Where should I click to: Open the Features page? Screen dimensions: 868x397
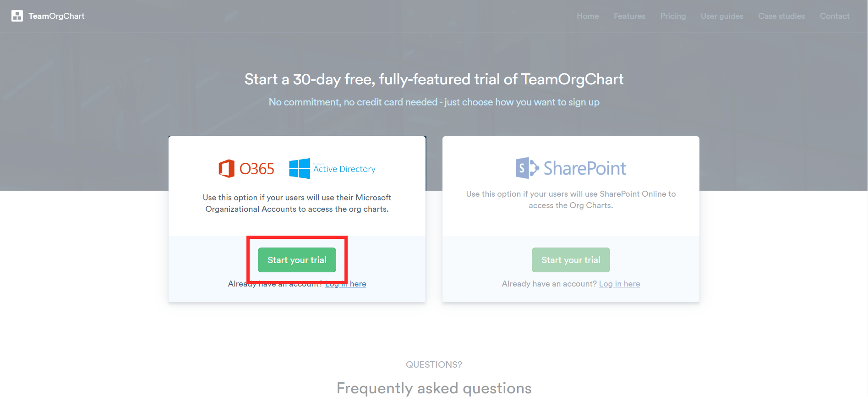pyautogui.click(x=629, y=16)
